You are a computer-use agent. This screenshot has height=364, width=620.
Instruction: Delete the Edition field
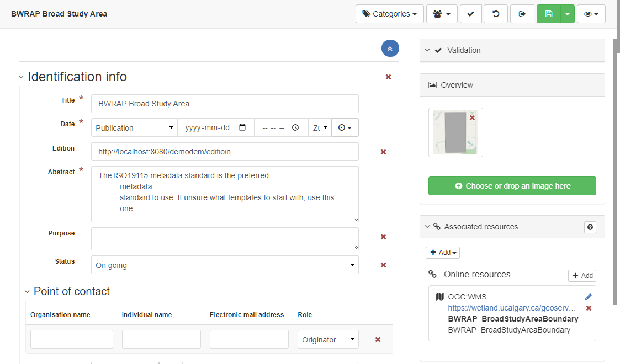pos(383,152)
